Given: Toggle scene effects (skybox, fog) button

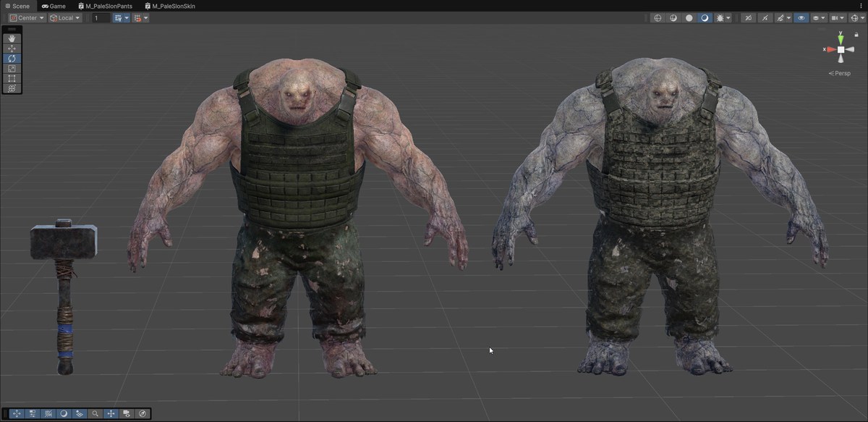Looking at the screenshot, I should 780,18.
